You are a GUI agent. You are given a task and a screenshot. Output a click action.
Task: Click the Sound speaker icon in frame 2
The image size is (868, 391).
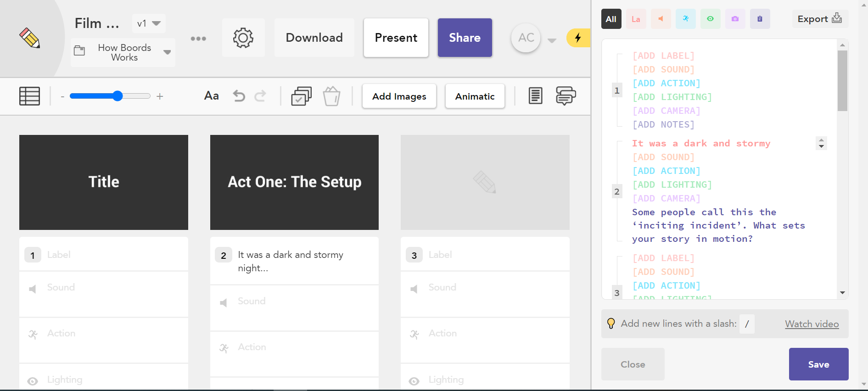click(224, 303)
